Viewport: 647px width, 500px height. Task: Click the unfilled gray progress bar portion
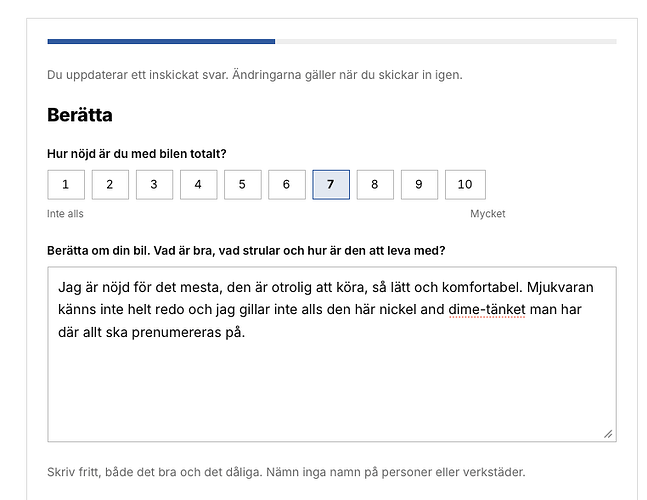coord(446,41)
